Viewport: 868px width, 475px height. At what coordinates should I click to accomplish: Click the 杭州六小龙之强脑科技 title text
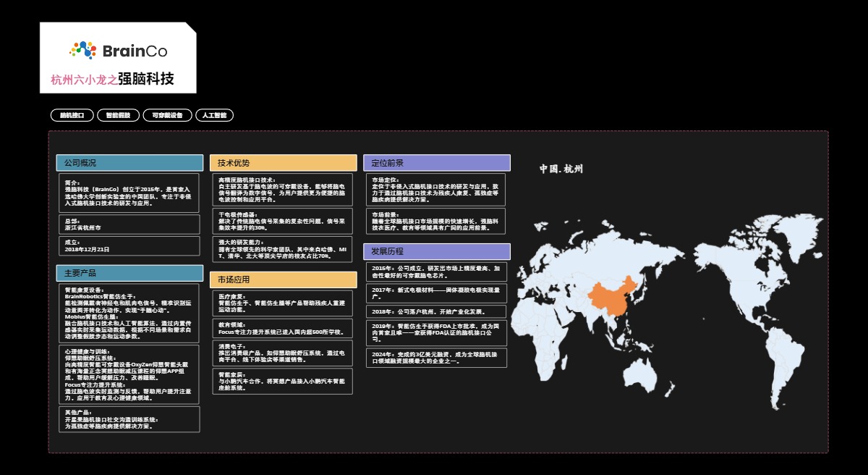pos(112,80)
